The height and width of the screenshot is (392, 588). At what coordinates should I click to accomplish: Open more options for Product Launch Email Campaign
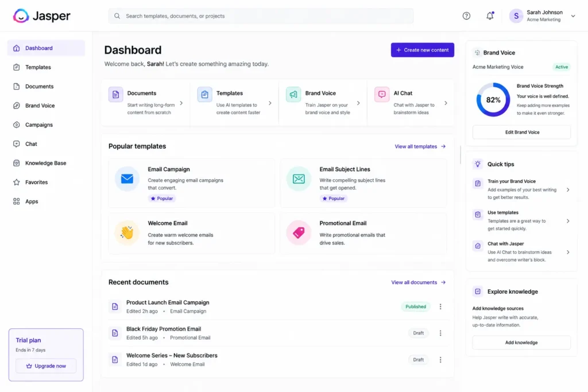pyautogui.click(x=440, y=306)
